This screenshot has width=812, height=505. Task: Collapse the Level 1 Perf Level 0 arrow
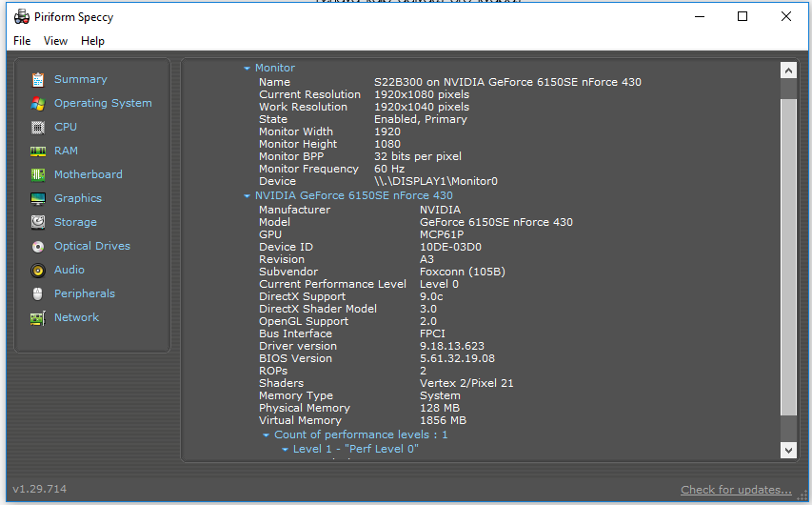(285, 450)
